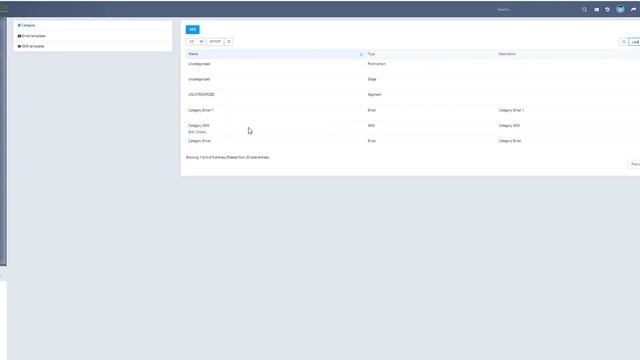Screen dimensions: 640x360
Task: Click the top bar search magnifier icon
Action: pyautogui.click(x=584, y=9)
